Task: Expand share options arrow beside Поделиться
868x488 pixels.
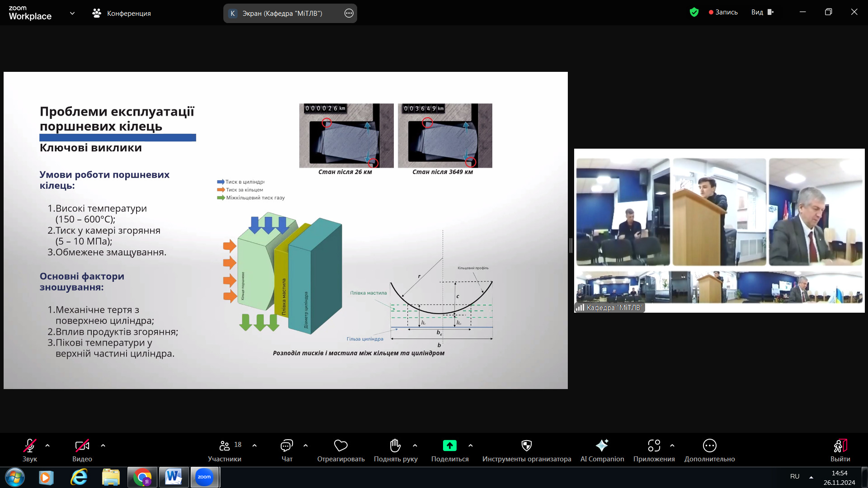Action: [471, 446]
